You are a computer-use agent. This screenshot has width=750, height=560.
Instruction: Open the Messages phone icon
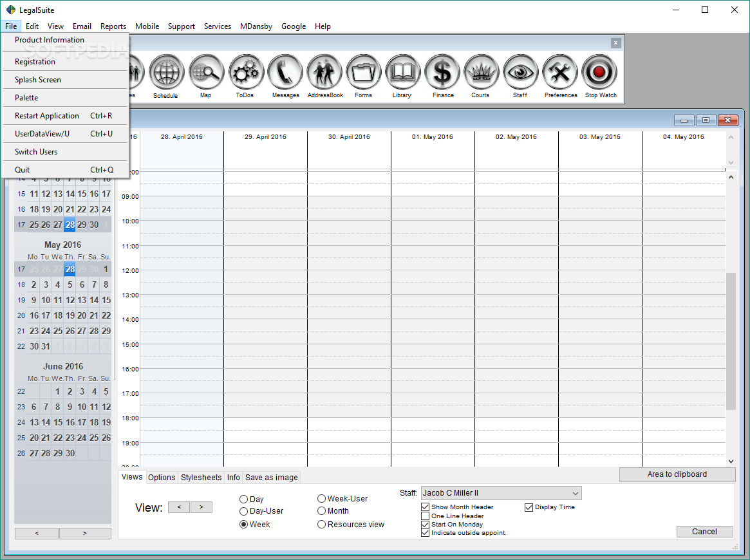click(285, 72)
